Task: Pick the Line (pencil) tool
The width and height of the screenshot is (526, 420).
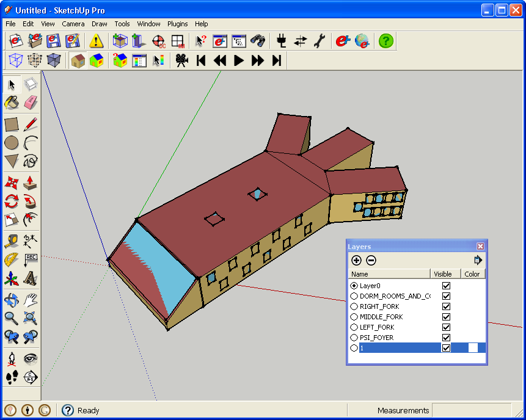Action: (29, 124)
